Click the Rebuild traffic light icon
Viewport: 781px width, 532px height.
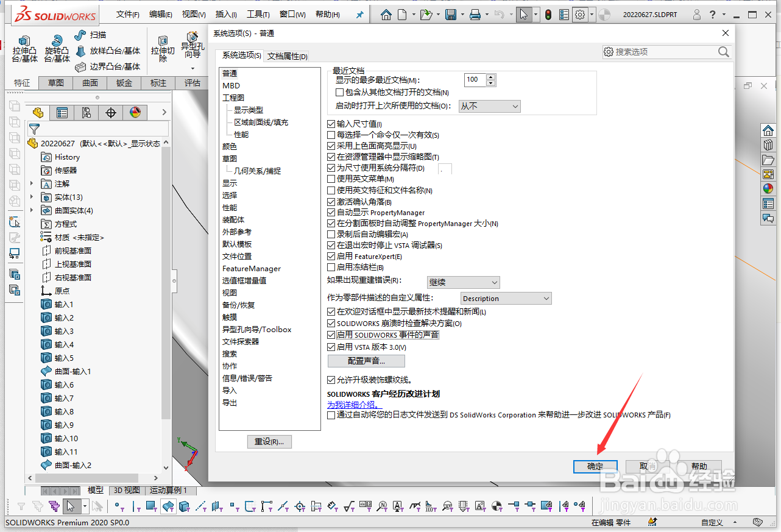(548, 15)
